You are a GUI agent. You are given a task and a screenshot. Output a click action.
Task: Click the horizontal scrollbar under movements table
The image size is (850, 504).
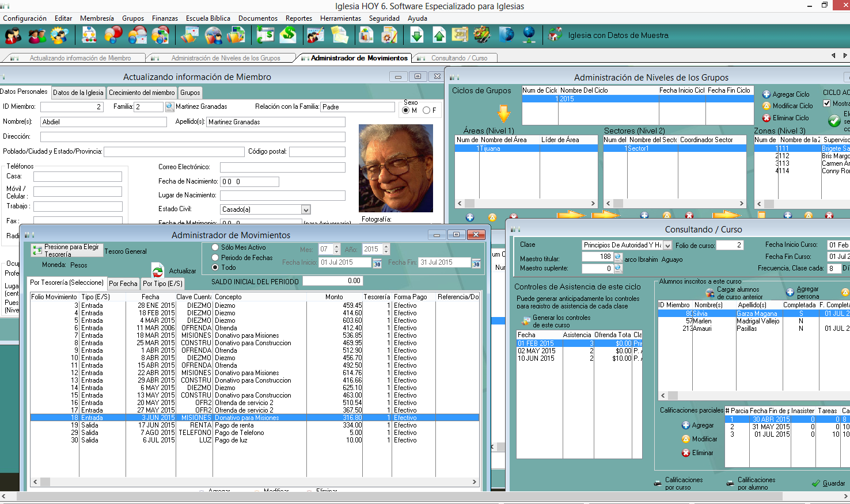pyautogui.click(x=253, y=482)
